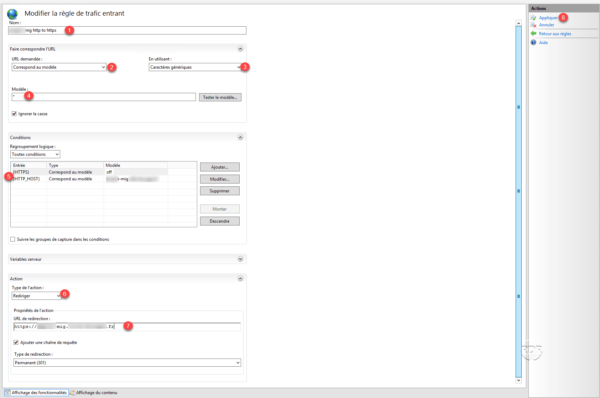Click the vertical scrollbar down arrow
This screenshot has height=398, width=600.
point(518,380)
